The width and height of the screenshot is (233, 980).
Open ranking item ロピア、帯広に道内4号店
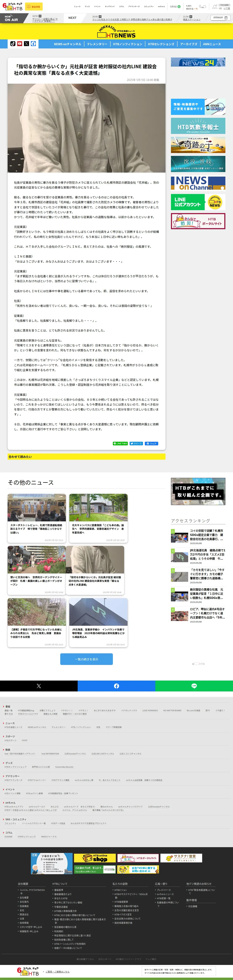coord(198,616)
